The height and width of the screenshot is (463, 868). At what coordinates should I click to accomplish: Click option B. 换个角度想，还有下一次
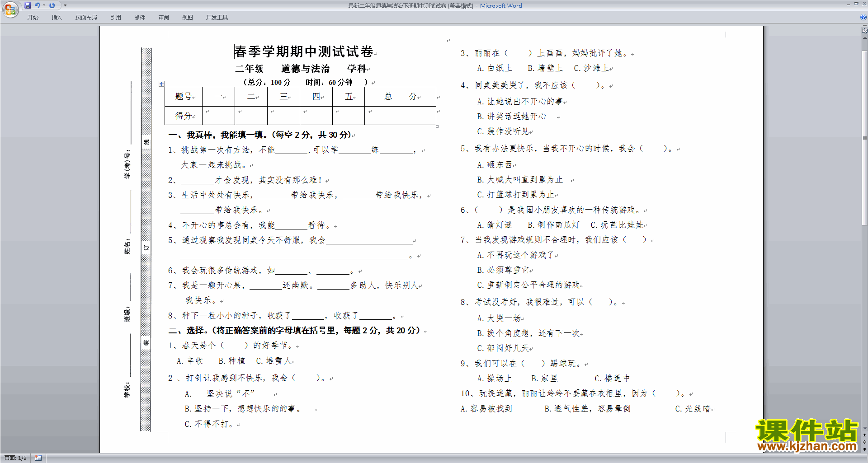[x=528, y=333]
